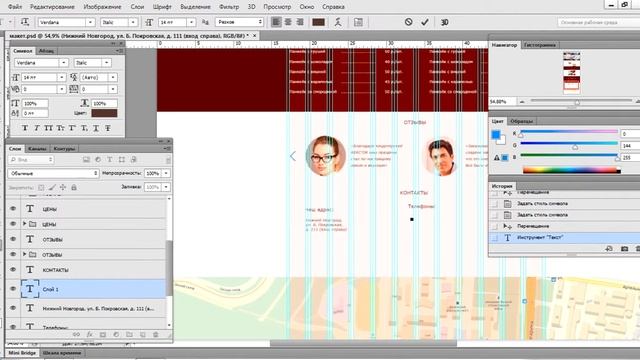Image resolution: width=640 pixels, height=360 pixels.
Task: Hide the ОТЗЫВЫ group layer
Action: [13, 254]
